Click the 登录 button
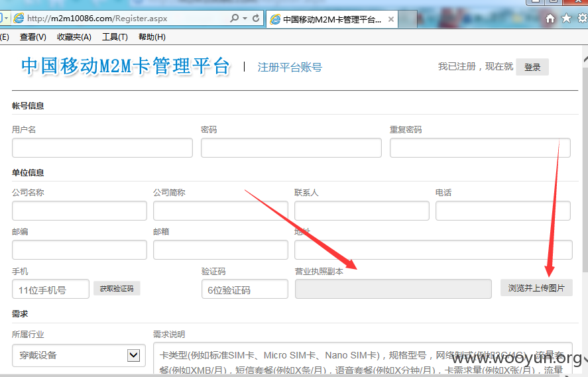Viewport: 588px width, 377px height. pyautogui.click(x=532, y=67)
